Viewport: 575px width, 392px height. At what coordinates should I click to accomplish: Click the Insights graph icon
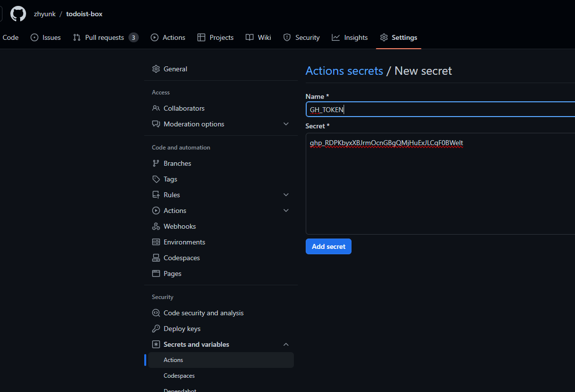pyautogui.click(x=336, y=37)
